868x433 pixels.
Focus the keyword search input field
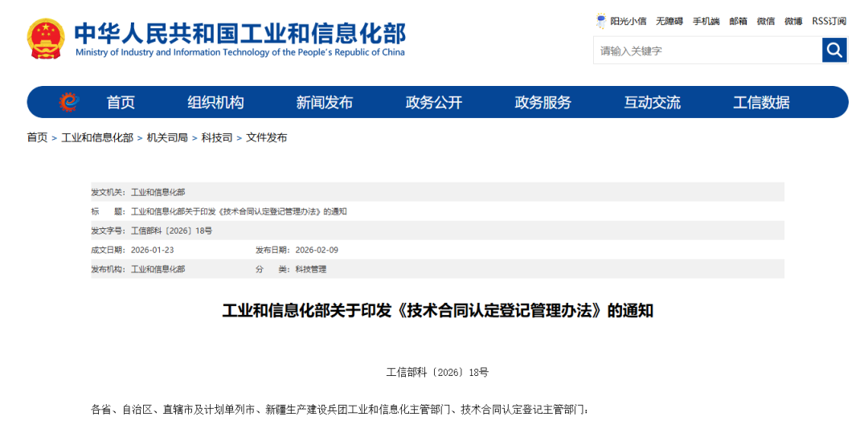pyautogui.click(x=707, y=51)
